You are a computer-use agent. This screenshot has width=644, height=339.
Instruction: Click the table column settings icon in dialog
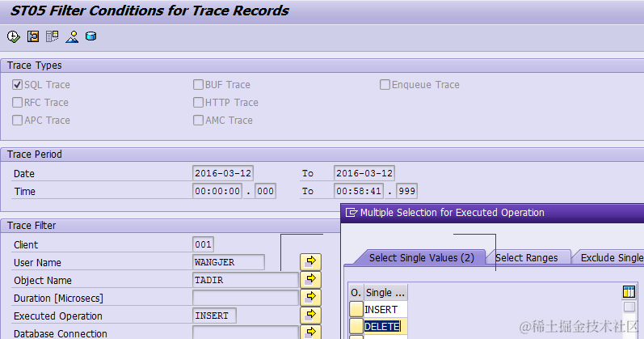tap(629, 292)
